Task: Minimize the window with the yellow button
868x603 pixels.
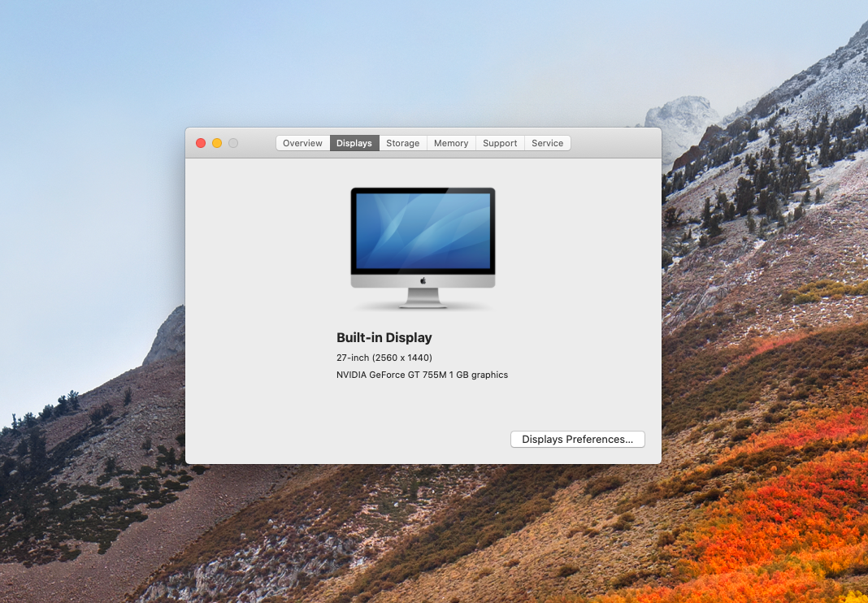Action: click(x=217, y=143)
